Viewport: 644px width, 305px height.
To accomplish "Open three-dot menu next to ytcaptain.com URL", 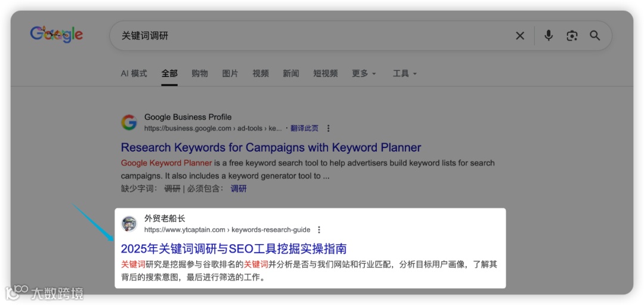I will tap(319, 230).
